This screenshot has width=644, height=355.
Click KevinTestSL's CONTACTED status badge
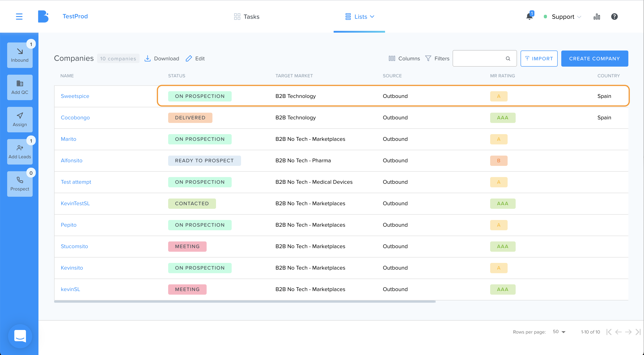pos(192,204)
